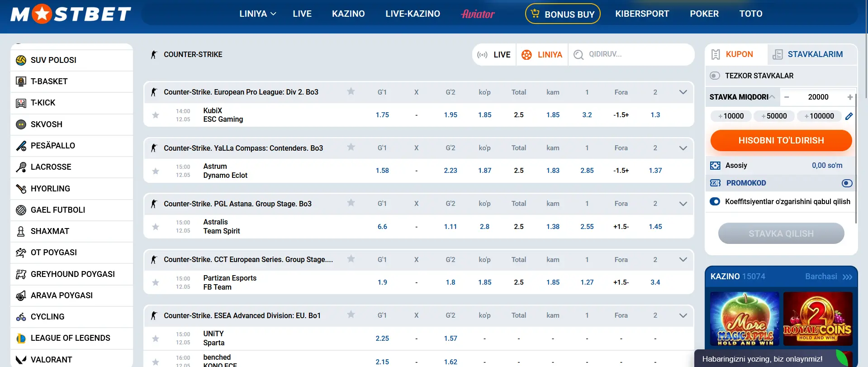Click the Shaxmat chess pawn icon

pos(21,231)
